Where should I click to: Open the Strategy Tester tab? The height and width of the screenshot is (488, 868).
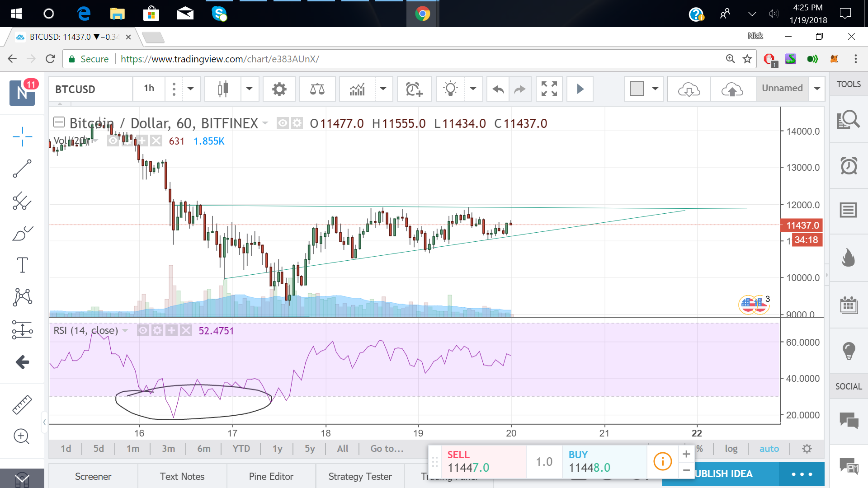point(360,476)
